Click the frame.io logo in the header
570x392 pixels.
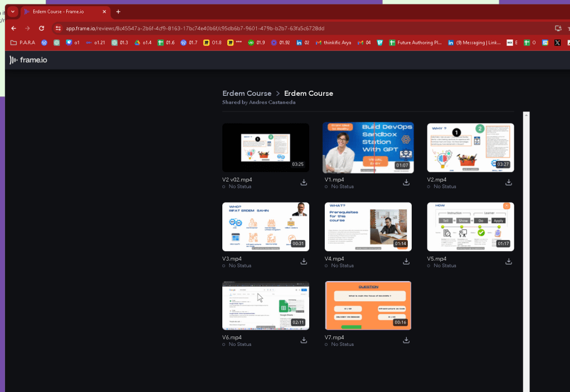tap(28, 60)
